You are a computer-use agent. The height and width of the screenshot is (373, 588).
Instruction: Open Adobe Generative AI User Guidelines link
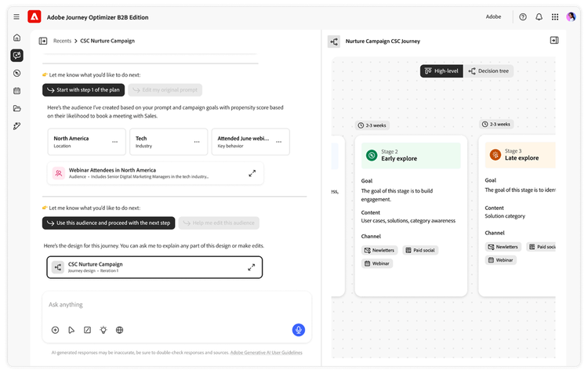click(x=267, y=353)
